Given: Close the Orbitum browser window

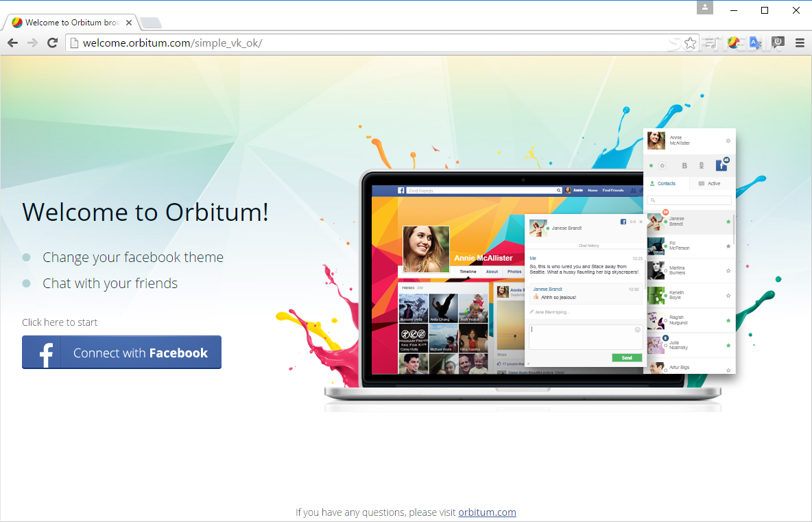Looking at the screenshot, I should tap(796, 10).
